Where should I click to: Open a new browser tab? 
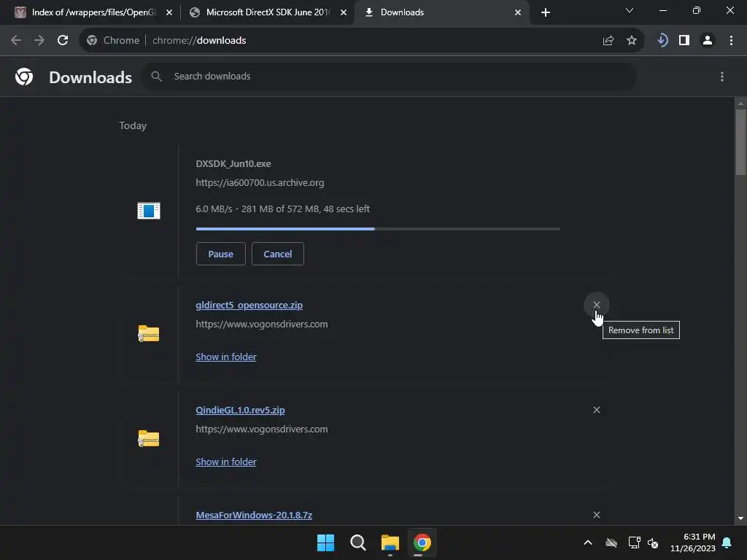[546, 12]
